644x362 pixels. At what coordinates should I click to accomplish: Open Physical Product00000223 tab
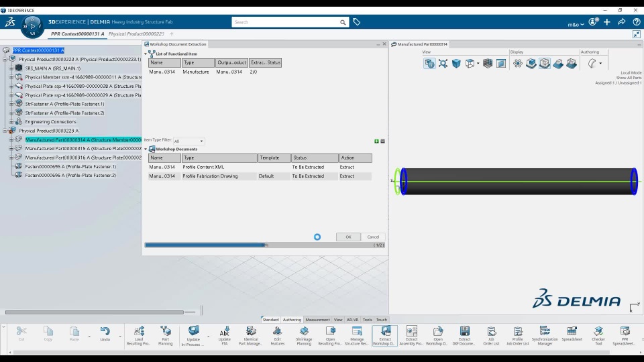136,34
